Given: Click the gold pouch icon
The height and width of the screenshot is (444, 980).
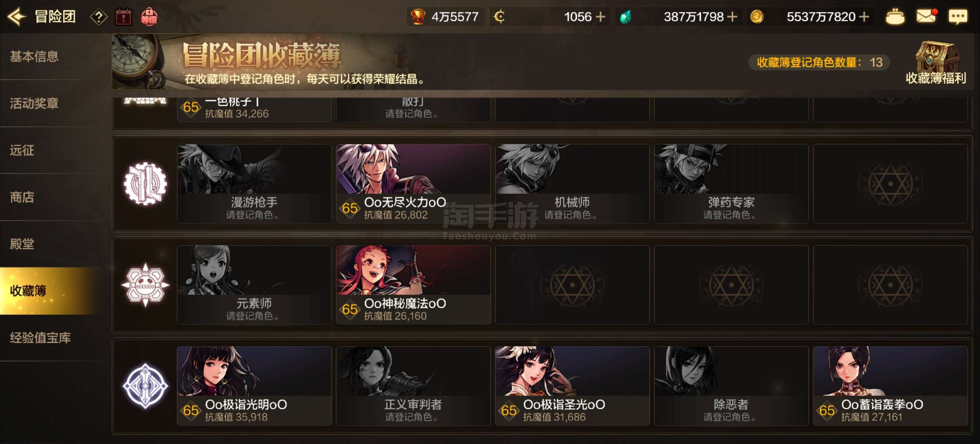Looking at the screenshot, I should click(895, 17).
